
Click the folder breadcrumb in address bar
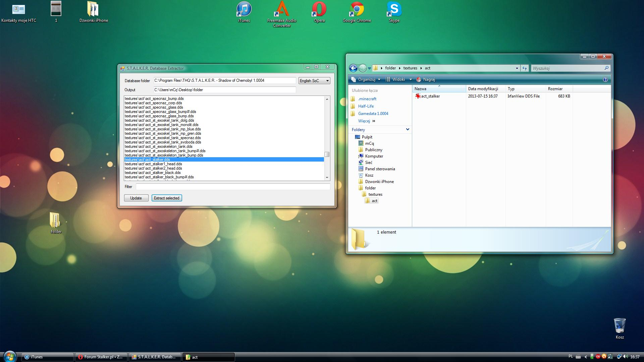390,68
